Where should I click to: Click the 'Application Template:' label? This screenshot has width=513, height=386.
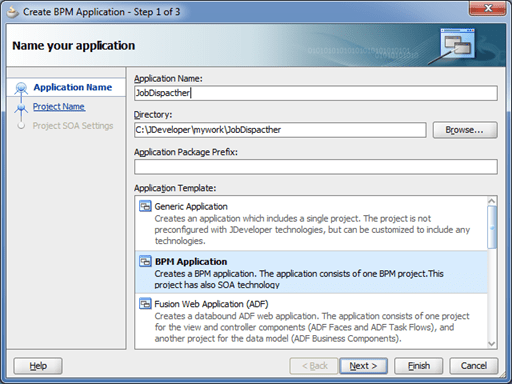175,188
